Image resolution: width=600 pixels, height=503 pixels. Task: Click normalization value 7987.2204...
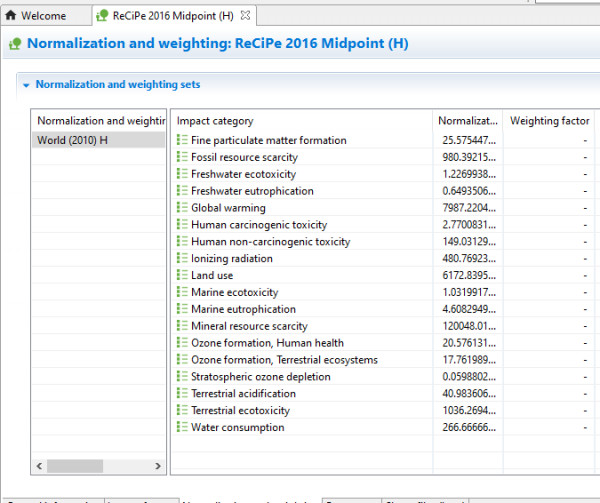469,208
